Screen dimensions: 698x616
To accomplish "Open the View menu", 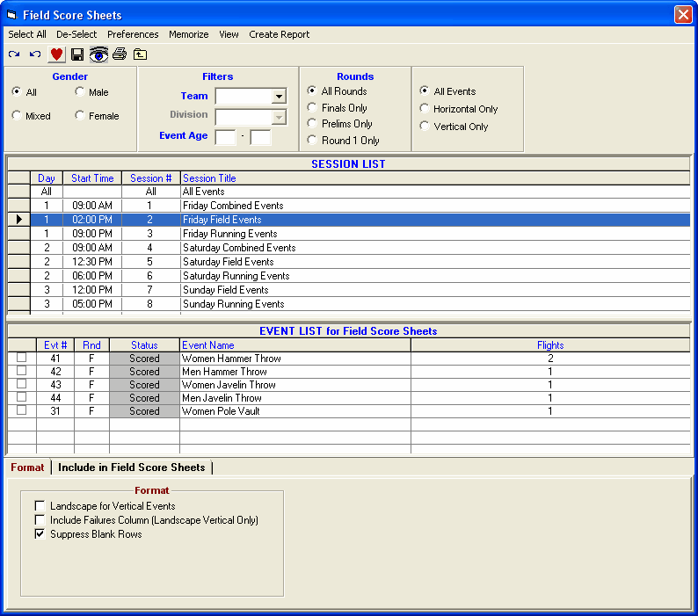I will [x=229, y=34].
